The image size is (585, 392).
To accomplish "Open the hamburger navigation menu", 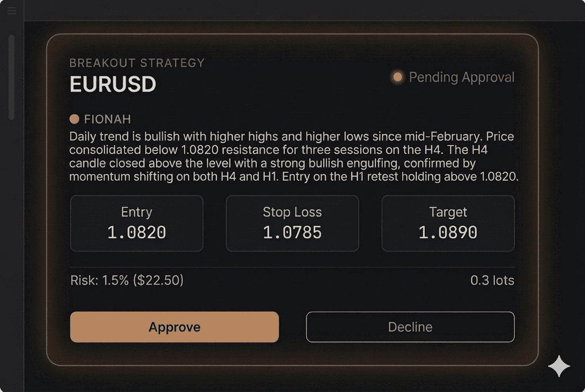I will coord(11,10).
